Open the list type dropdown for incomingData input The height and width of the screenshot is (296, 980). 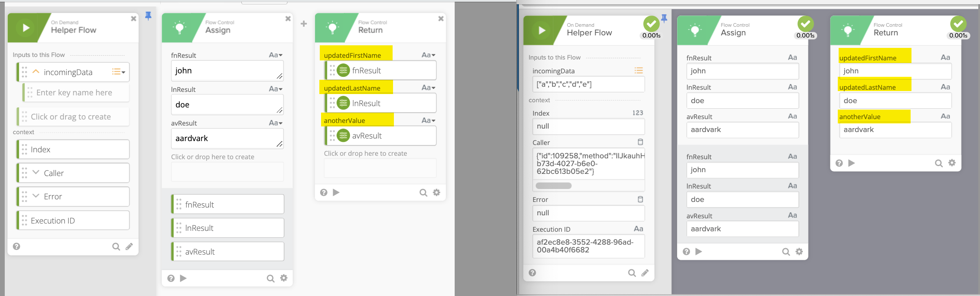coord(119,72)
